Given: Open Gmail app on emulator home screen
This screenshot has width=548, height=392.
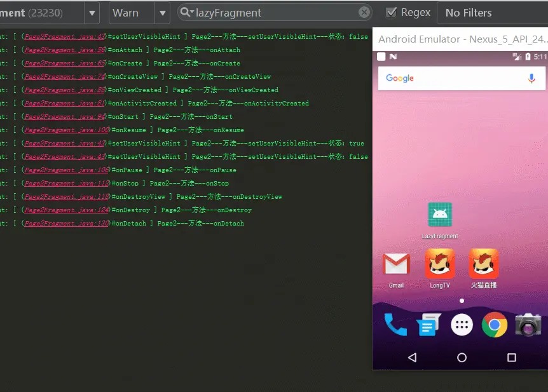Looking at the screenshot, I should pyautogui.click(x=396, y=271).
